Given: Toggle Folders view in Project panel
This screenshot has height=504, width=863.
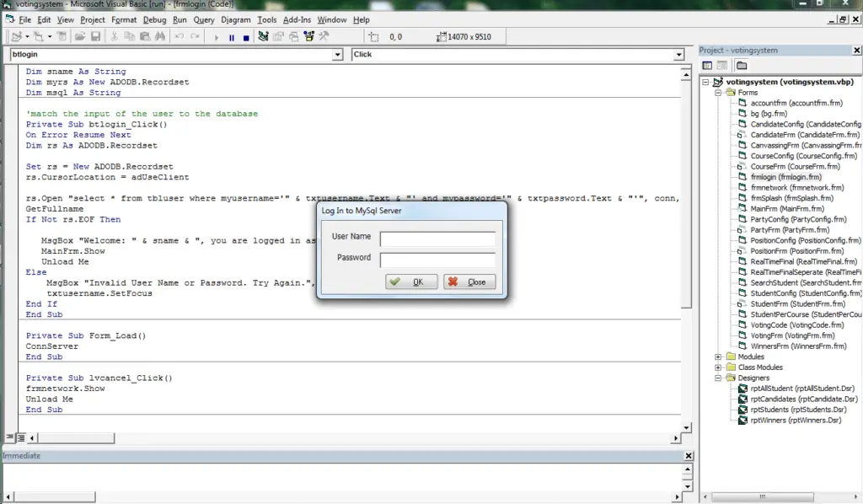Looking at the screenshot, I should [741, 66].
